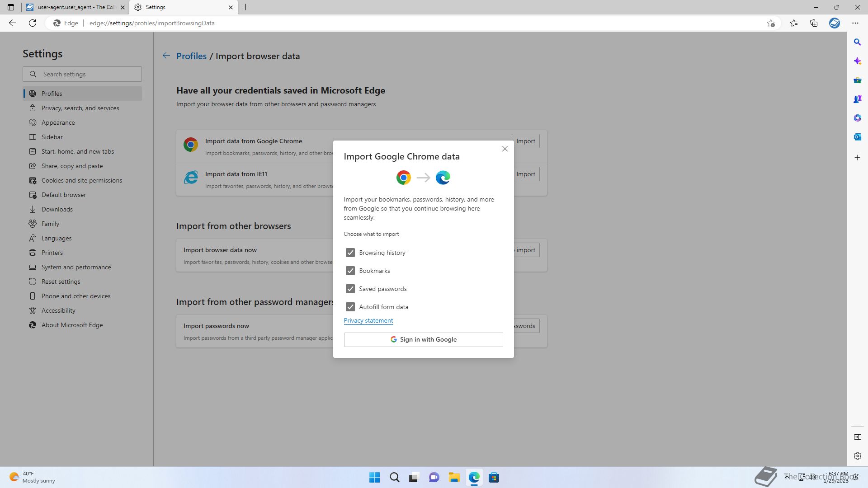Open tab actions menu icon

point(11,7)
